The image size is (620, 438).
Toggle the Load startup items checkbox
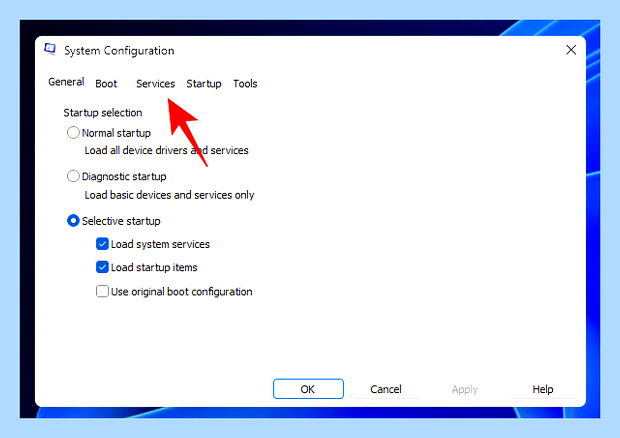pyautogui.click(x=102, y=267)
